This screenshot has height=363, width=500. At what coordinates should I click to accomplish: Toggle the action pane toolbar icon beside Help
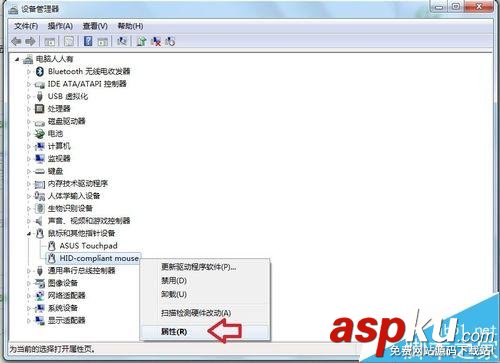pos(103,42)
